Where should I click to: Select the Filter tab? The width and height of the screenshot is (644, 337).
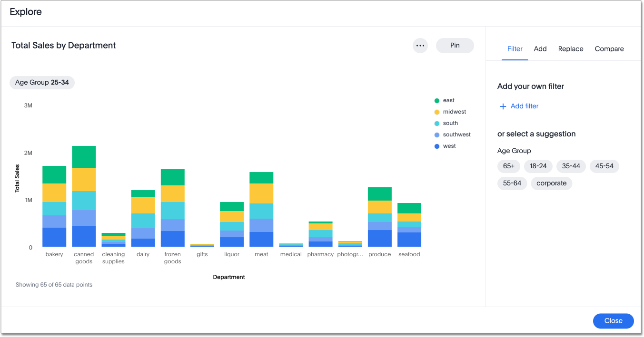(515, 49)
